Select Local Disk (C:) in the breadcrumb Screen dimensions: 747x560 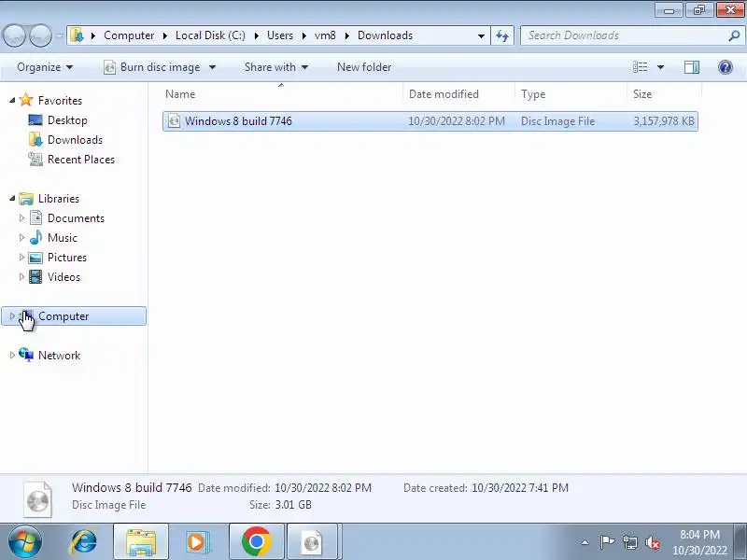point(210,35)
